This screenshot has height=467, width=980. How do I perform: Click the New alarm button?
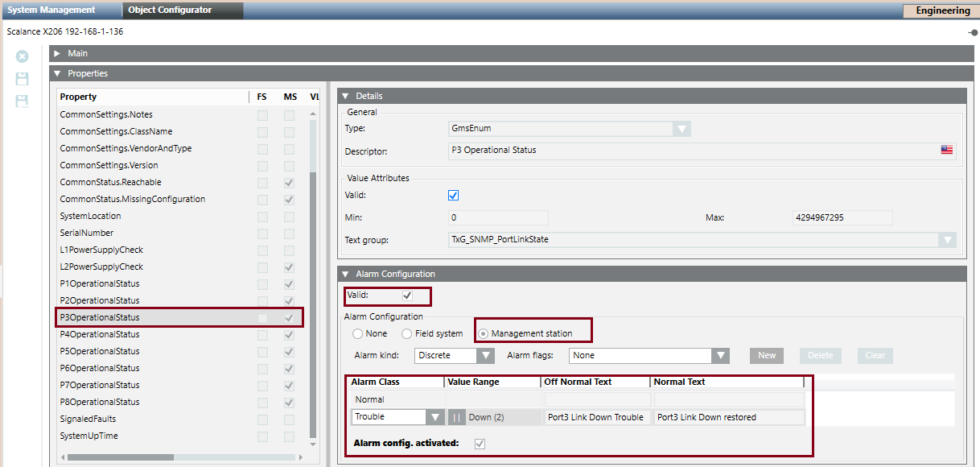coord(767,355)
